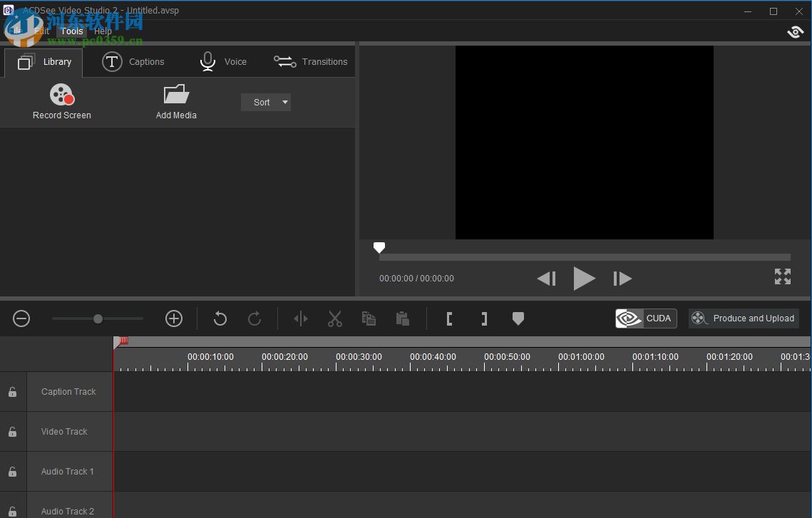Select the Record Screen tool

point(61,100)
